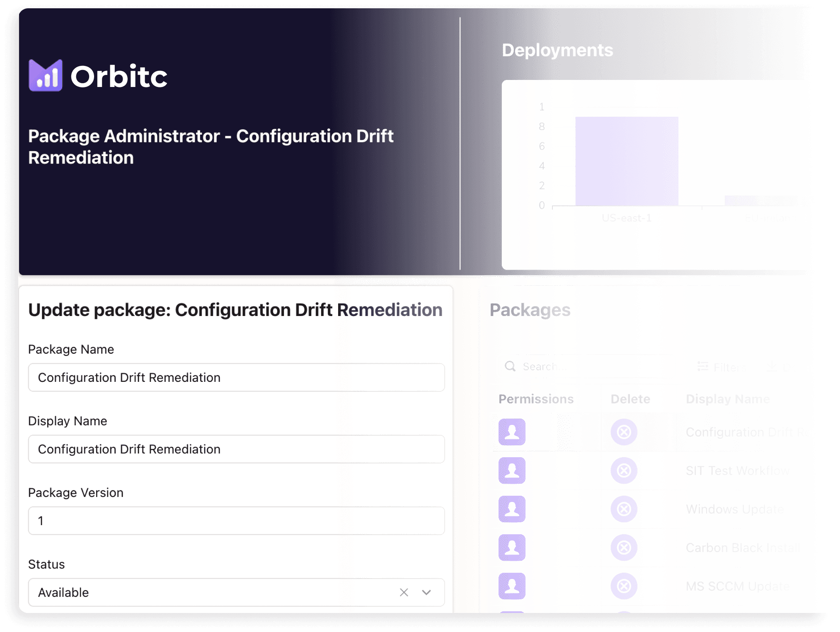Click the search magnifier icon
The image size is (840, 632).
coord(510,367)
